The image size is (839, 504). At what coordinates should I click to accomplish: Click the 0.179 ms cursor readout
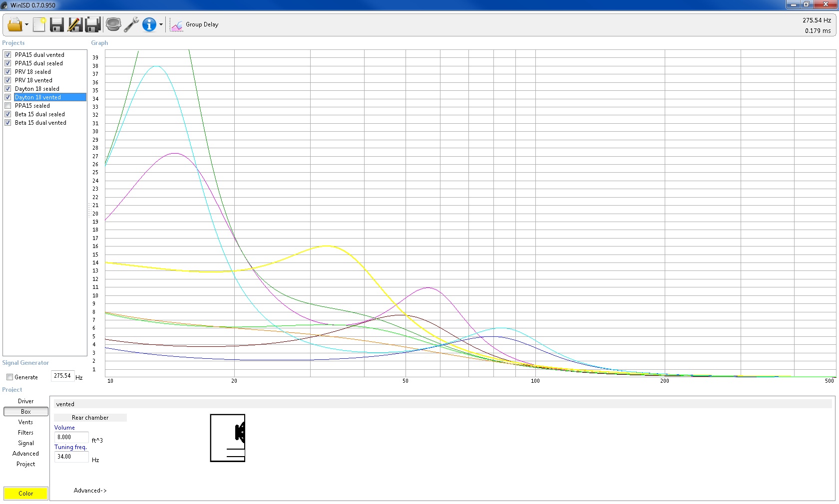[x=818, y=31]
